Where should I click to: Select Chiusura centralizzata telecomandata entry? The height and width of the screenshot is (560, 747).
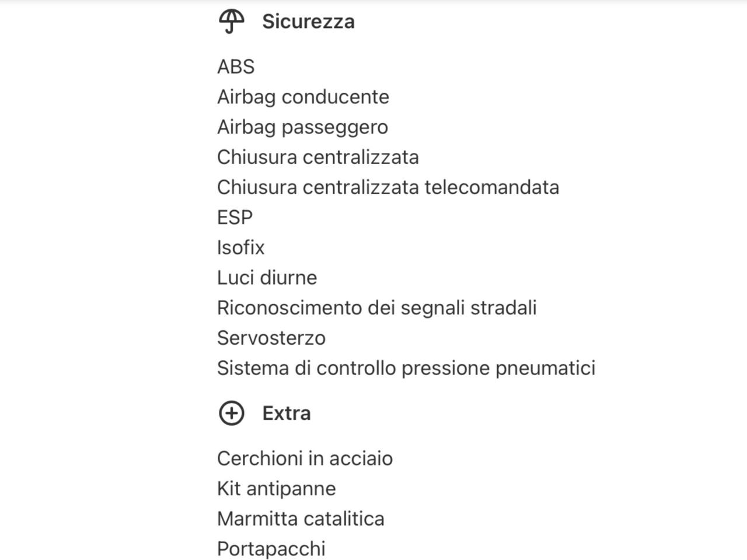(388, 187)
